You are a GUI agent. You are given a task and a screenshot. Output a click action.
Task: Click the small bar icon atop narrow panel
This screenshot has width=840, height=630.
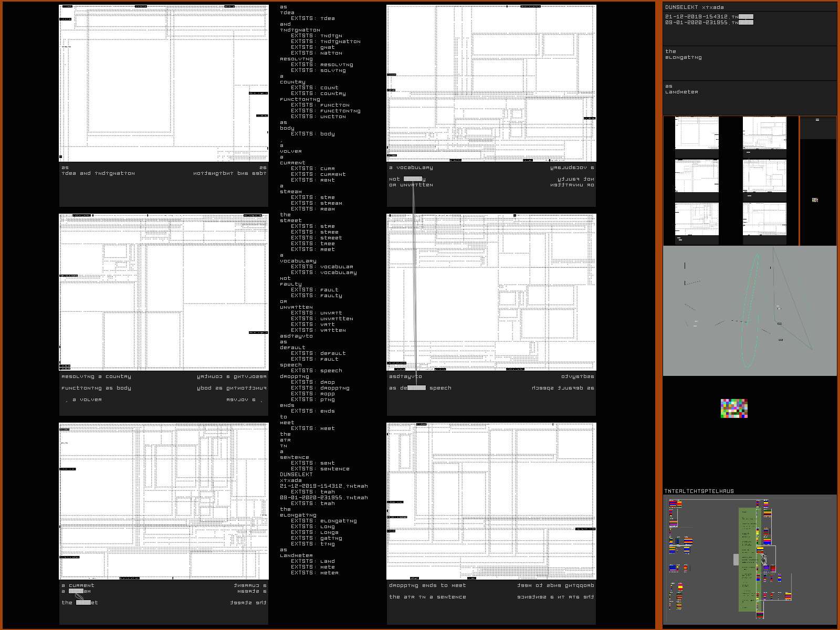817,120
